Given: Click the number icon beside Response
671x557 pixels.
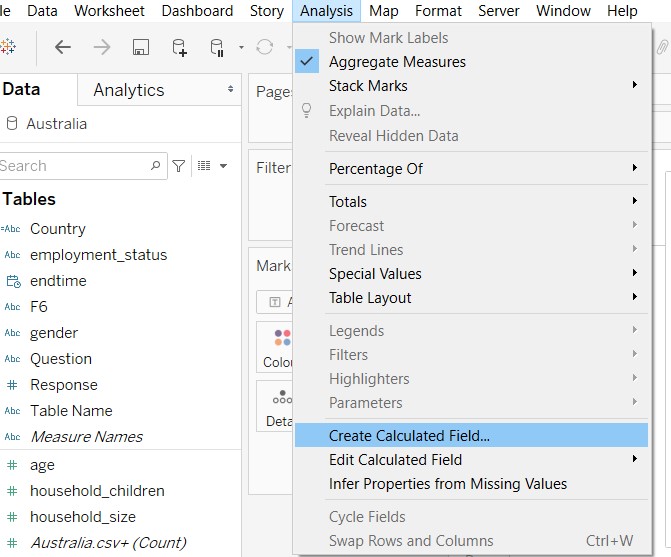Looking at the screenshot, I should (12, 385).
